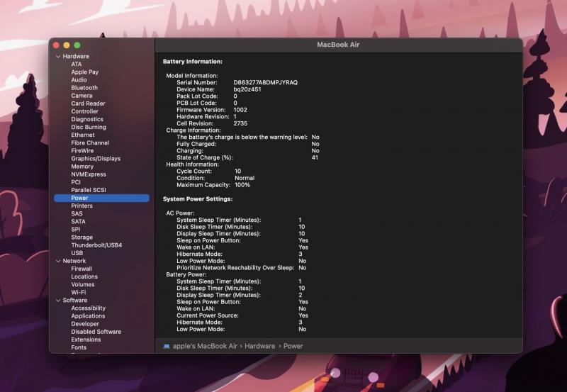
Task: Click the Firmware Version value 1002
Action: point(240,110)
